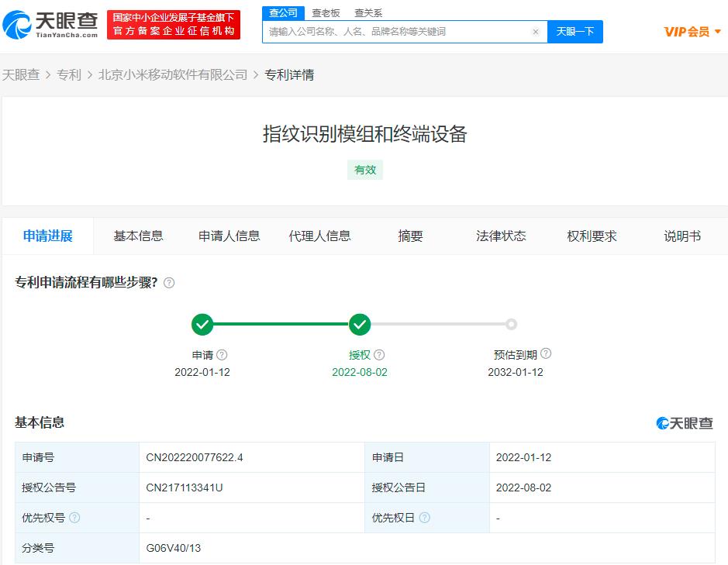Screen dimensions: 728x565
Task: Click the 有效 status badge
Action: pyautogui.click(x=365, y=170)
